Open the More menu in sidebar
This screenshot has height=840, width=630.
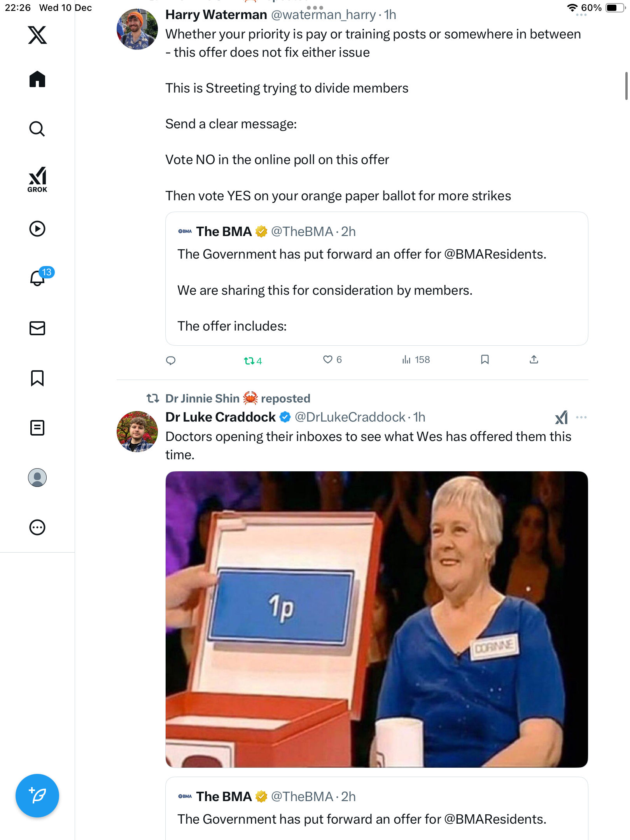[x=37, y=527]
